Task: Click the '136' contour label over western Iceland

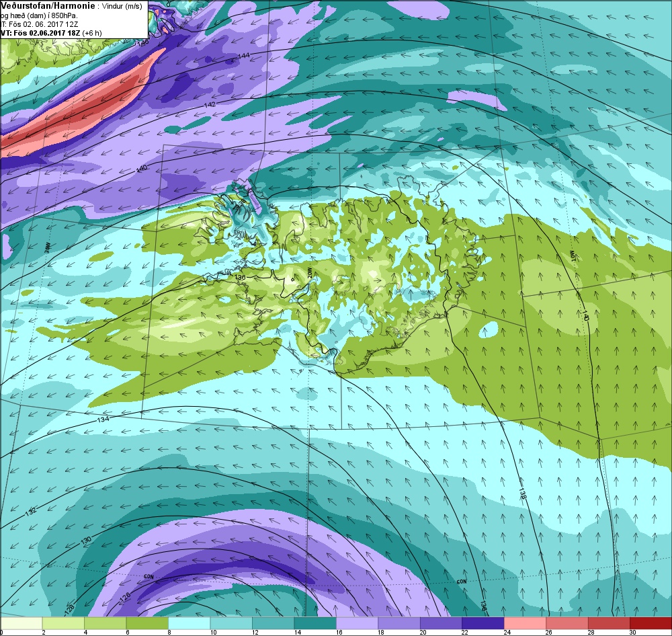Action: [x=240, y=277]
